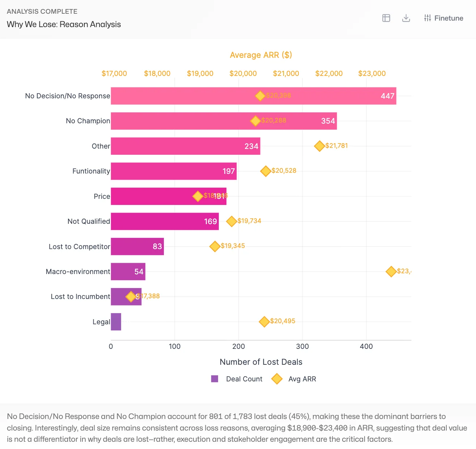Viewport: 476px width, 449px height.
Task: Click the Average ARR axis title
Action: pyautogui.click(x=261, y=55)
